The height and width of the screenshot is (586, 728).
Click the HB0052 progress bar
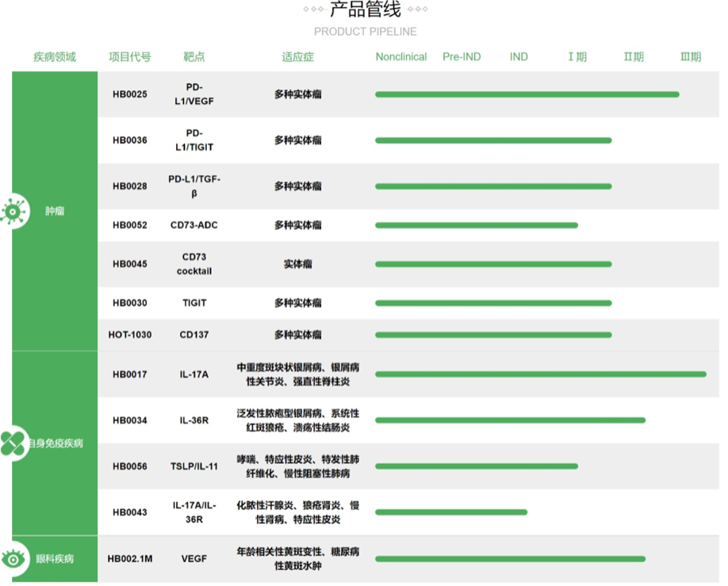pos(476,225)
